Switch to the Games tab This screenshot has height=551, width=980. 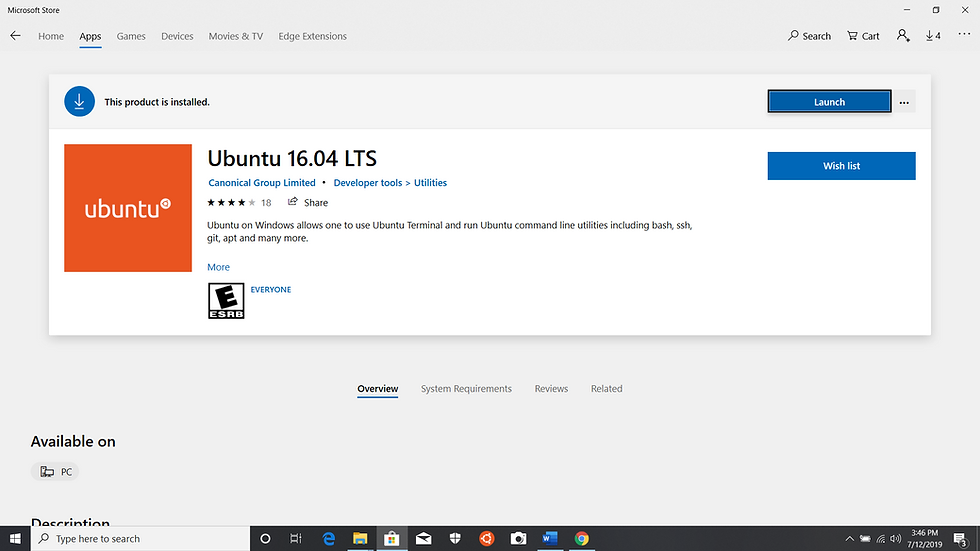click(131, 36)
